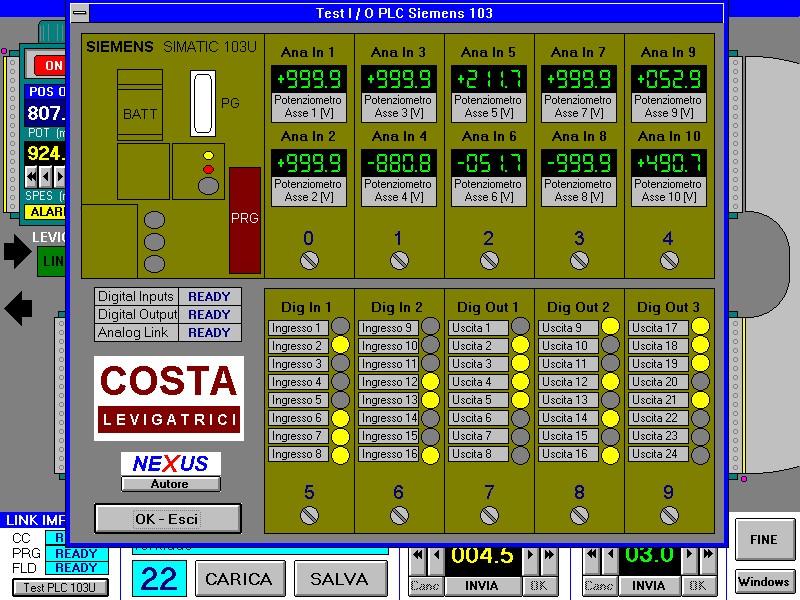Click the screw under module number 6

coord(399,515)
